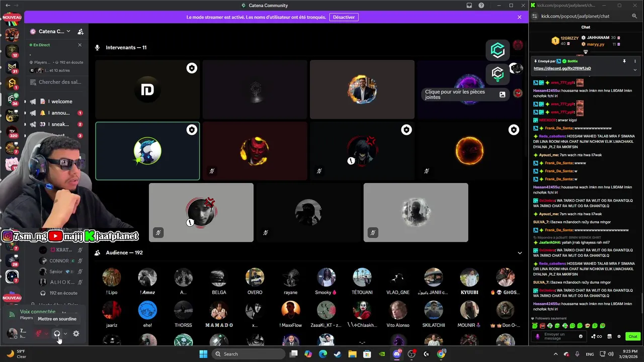Click the Envoyer un message input field
The image size is (644, 362).
559,336
